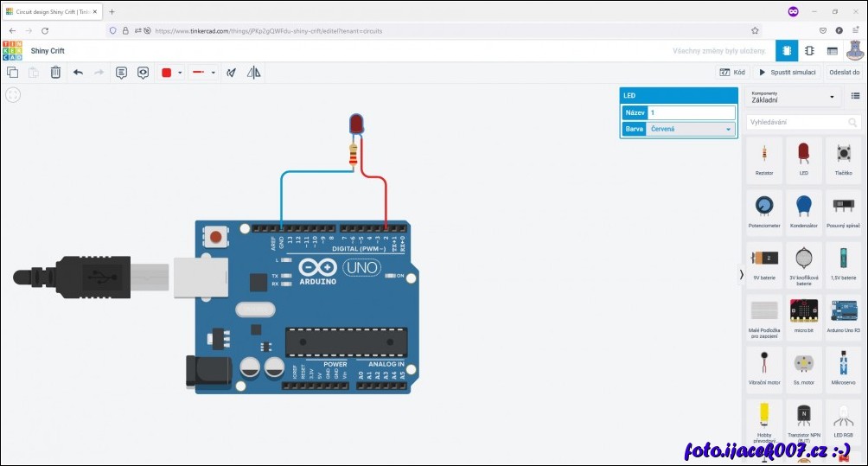Undo the last action
The height and width of the screenshot is (466, 868).
78,73
